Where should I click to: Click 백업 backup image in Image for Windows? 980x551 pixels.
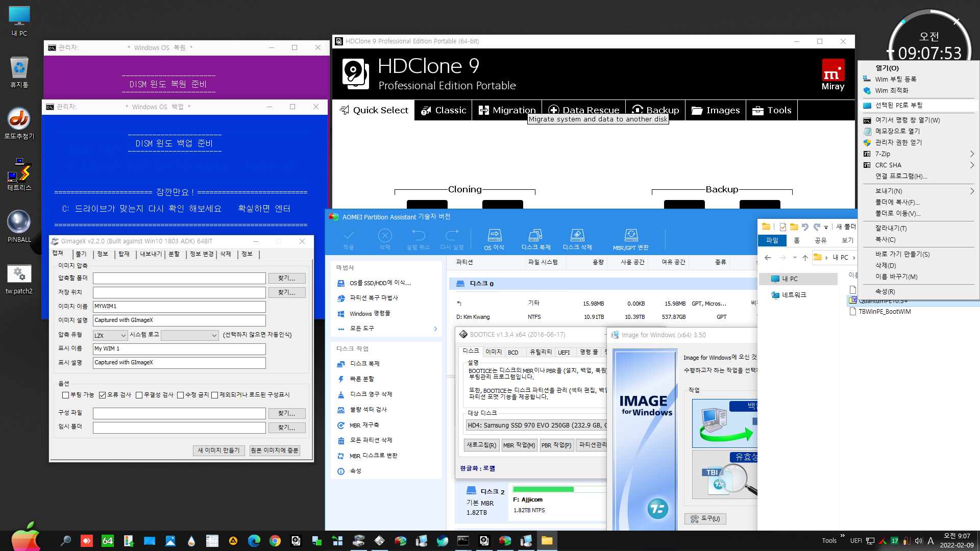(724, 423)
